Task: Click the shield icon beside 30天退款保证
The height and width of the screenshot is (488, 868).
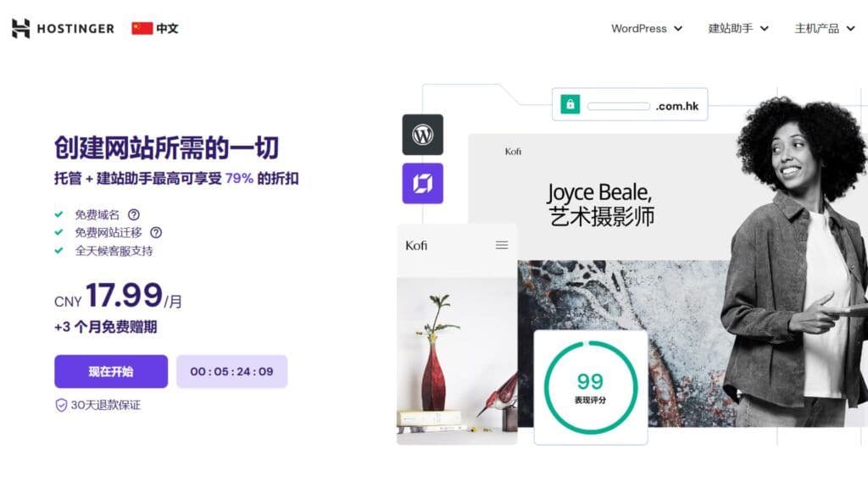Action: click(59, 406)
